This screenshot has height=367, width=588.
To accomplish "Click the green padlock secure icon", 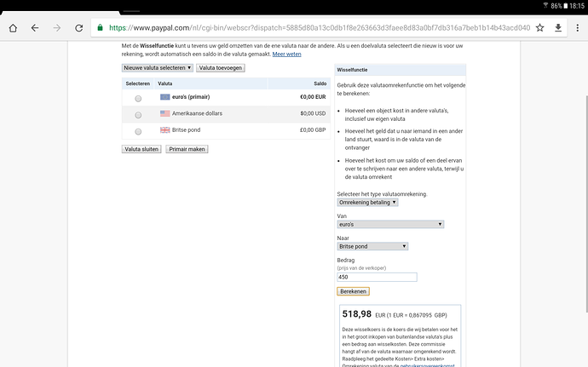I will pyautogui.click(x=101, y=27).
